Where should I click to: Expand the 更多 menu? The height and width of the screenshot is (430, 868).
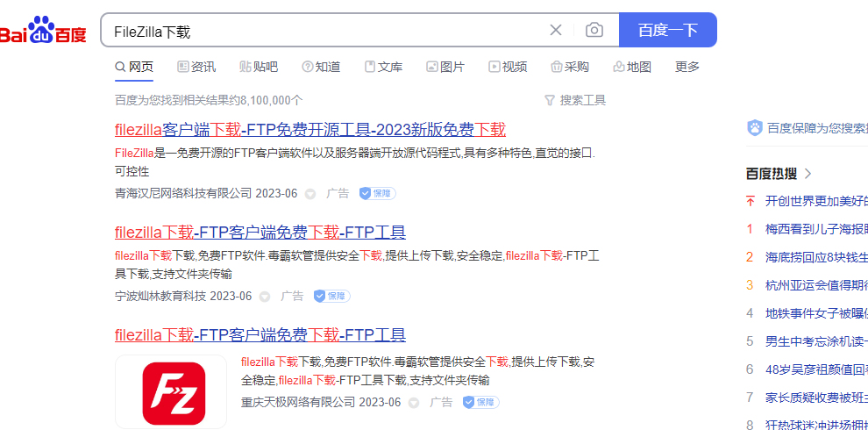(x=687, y=67)
